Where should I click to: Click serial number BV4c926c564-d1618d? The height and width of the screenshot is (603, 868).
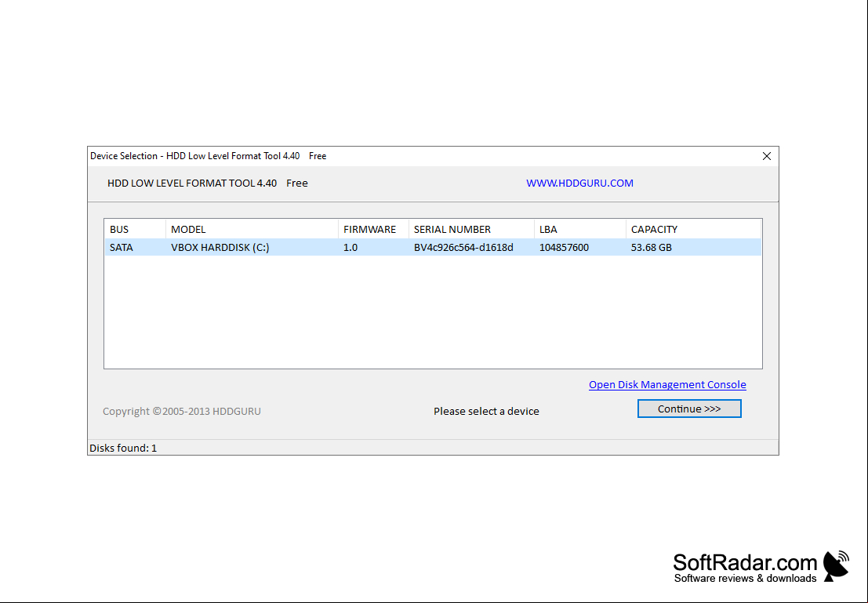coord(463,248)
